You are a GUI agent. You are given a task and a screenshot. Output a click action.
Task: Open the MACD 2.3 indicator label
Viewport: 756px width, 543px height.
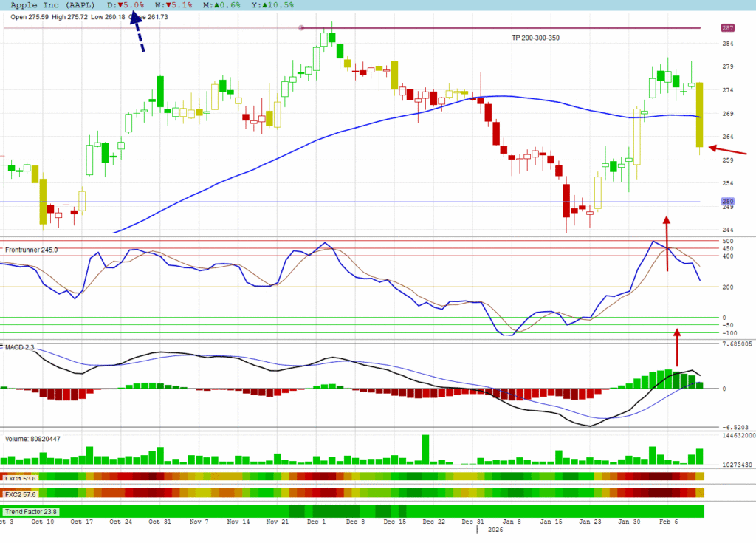[x=20, y=346]
